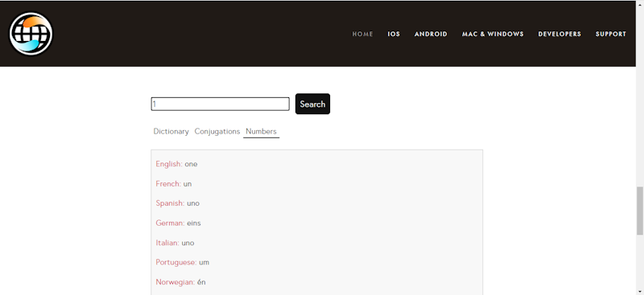Click the Search button
Image resolution: width=644 pixels, height=295 pixels.
click(312, 104)
